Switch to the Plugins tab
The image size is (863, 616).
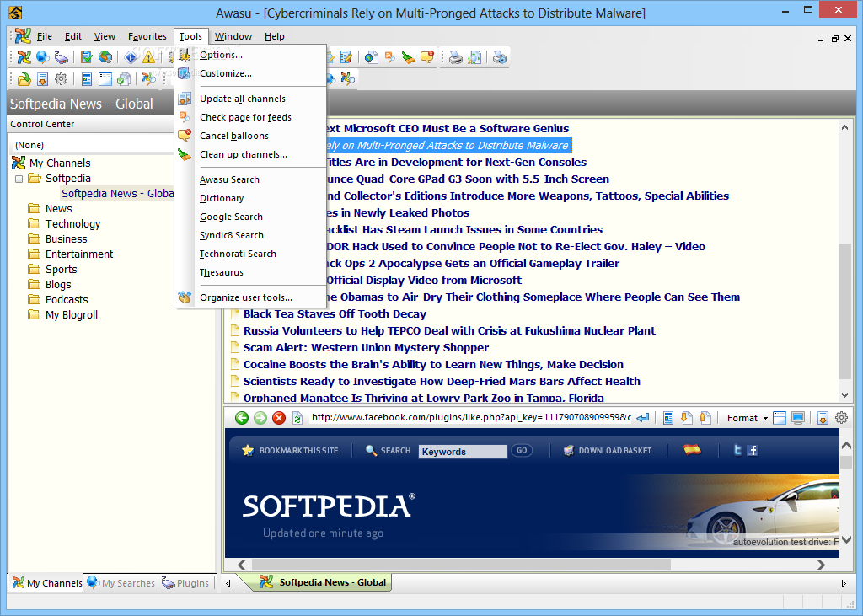pos(185,583)
